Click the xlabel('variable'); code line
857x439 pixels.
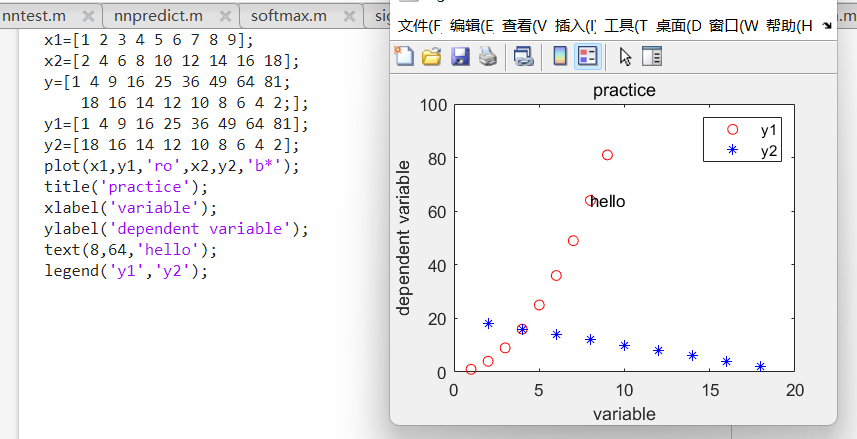tap(131, 208)
